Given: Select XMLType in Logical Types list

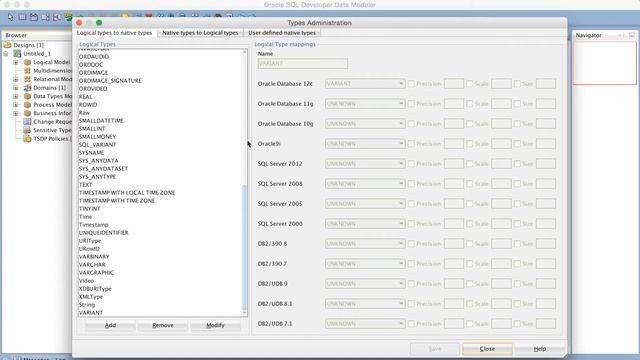Looking at the screenshot, I should 91,297.
